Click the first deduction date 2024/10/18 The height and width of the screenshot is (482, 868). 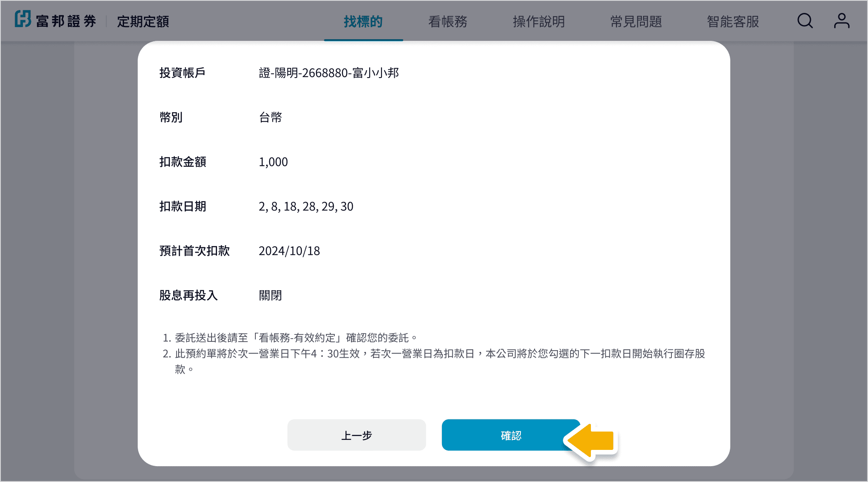coord(289,251)
